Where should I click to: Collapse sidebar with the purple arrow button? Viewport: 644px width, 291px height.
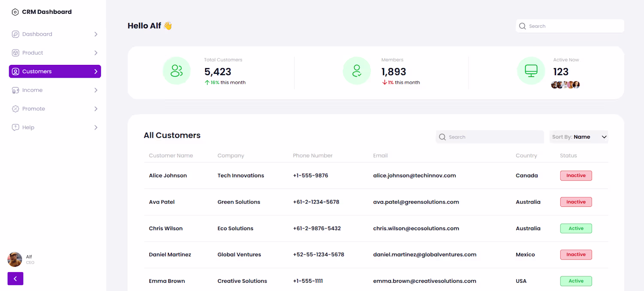coord(15,279)
